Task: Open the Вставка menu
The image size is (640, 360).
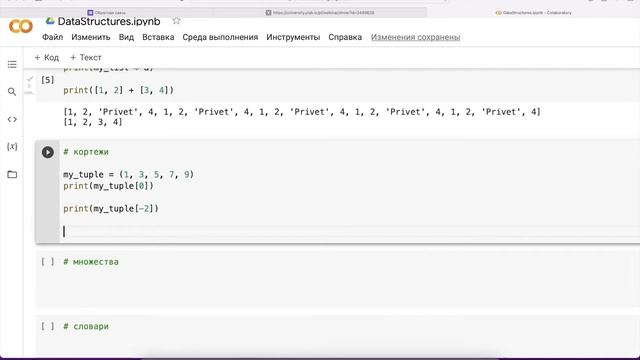Action: coord(158,37)
